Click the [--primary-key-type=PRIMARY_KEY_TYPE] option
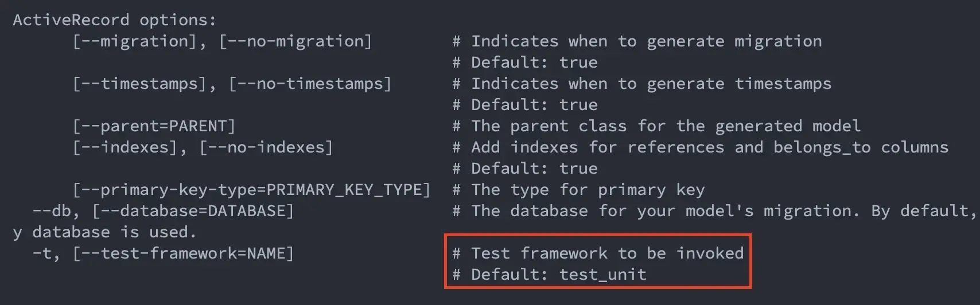Image resolution: width=980 pixels, height=305 pixels. pyautogui.click(x=251, y=190)
